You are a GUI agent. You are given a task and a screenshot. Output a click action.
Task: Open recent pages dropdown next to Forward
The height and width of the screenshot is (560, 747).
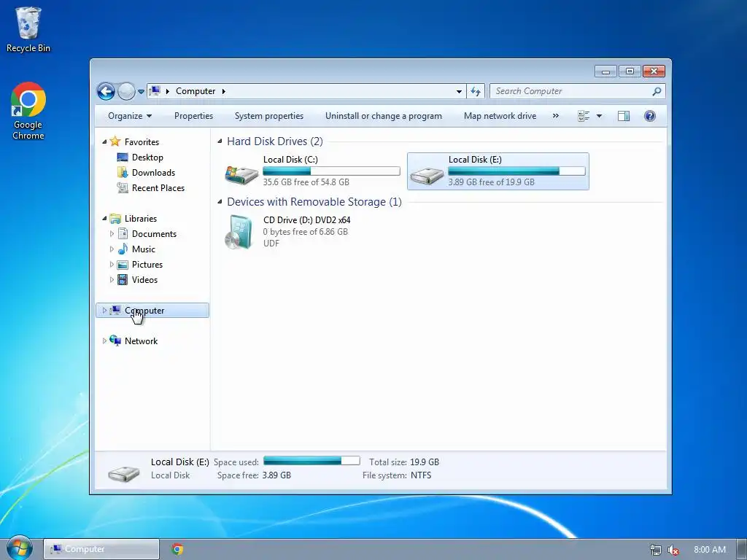(141, 91)
